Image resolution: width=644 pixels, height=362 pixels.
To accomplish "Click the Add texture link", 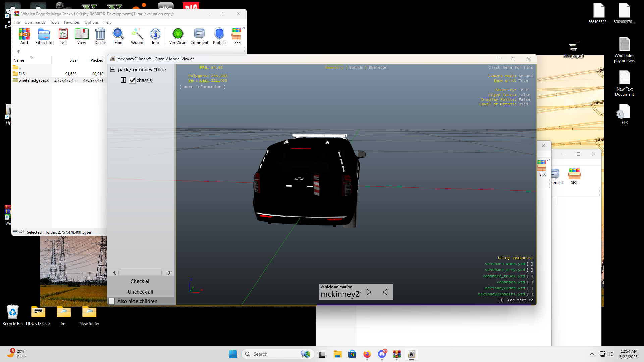I will click(x=516, y=300).
